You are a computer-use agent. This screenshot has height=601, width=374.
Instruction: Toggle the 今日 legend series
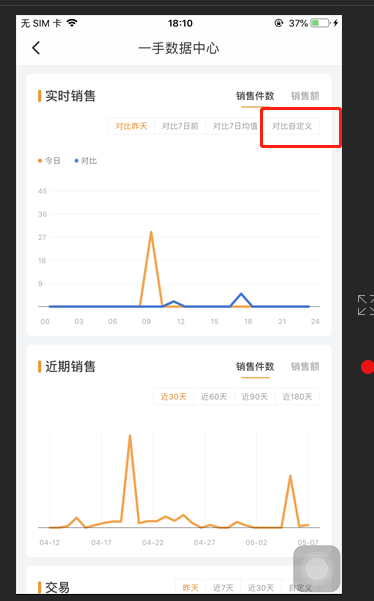click(49, 161)
